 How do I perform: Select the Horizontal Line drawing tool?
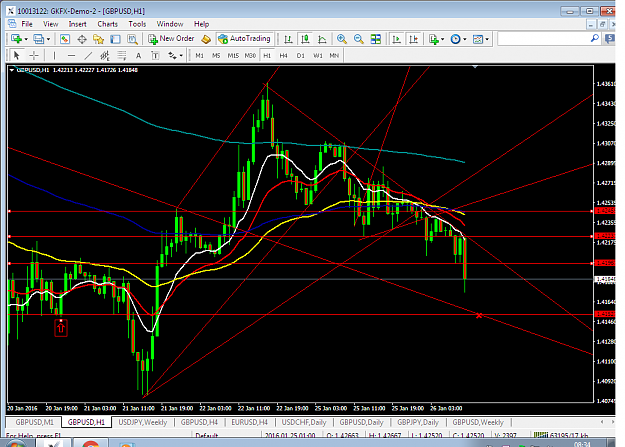71,55
